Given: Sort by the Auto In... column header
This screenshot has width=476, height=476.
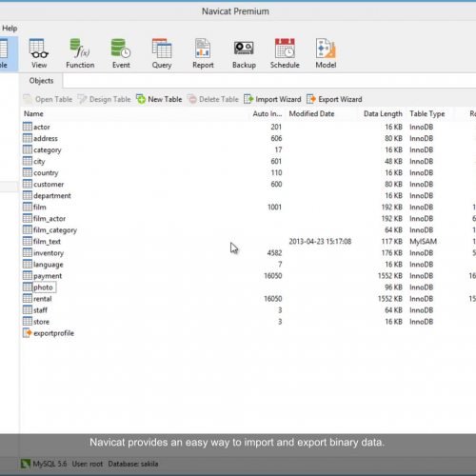Looking at the screenshot, I should point(268,113).
